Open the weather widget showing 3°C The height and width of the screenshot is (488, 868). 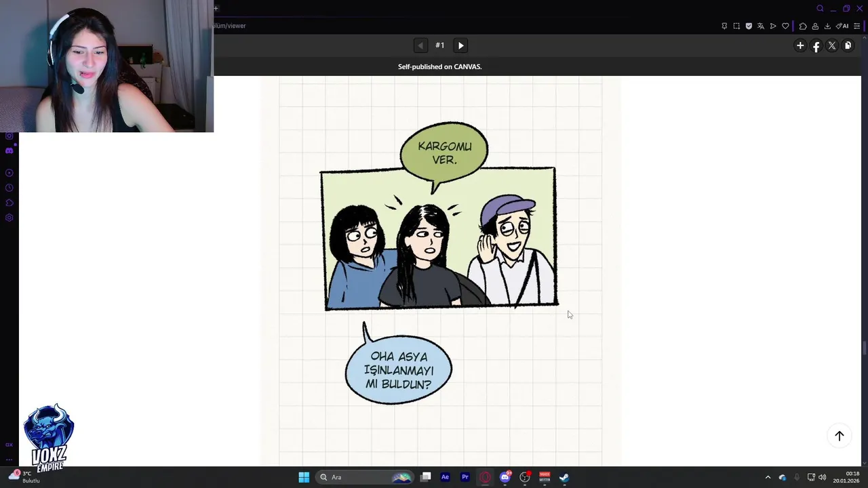24,476
